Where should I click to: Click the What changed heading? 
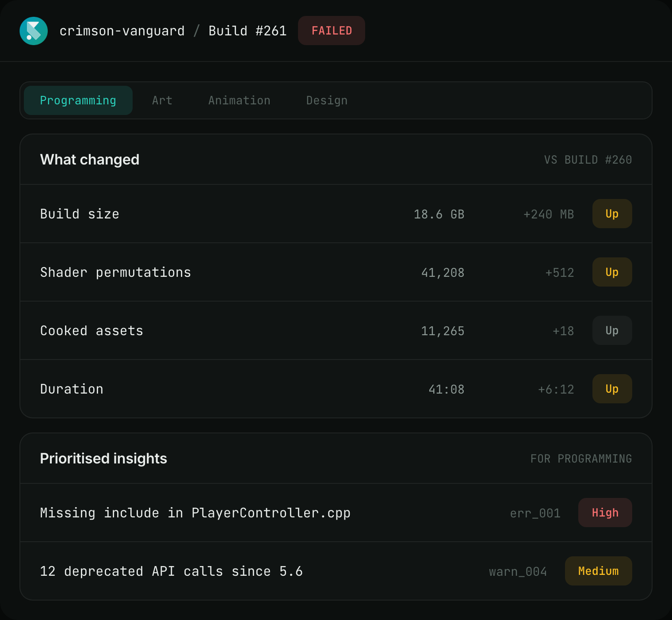(x=90, y=160)
